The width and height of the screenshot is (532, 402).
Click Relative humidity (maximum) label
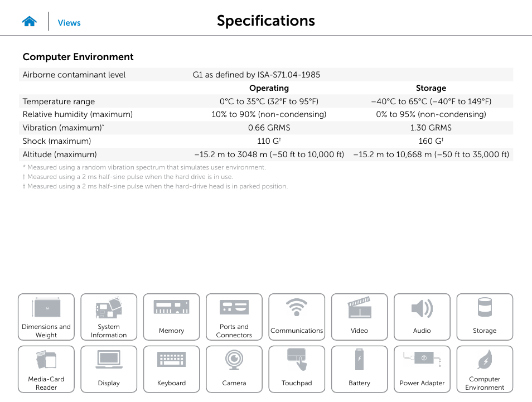click(78, 114)
